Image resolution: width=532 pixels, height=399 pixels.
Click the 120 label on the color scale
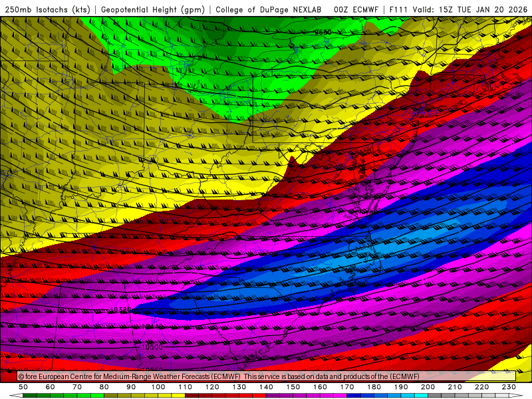click(212, 387)
